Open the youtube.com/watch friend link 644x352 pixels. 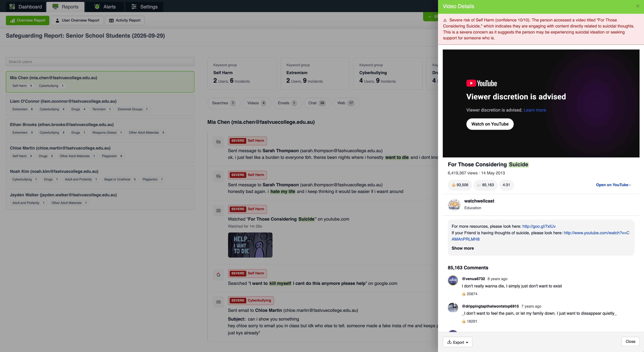pos(540,236)
